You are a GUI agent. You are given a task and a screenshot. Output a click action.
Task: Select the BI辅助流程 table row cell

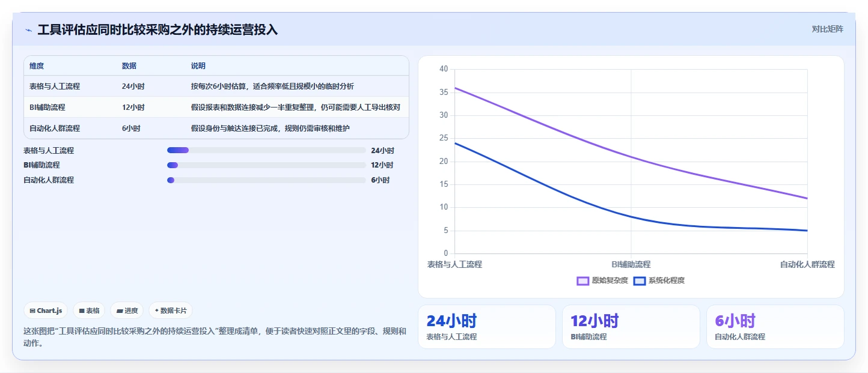click(x=47, y=108)
